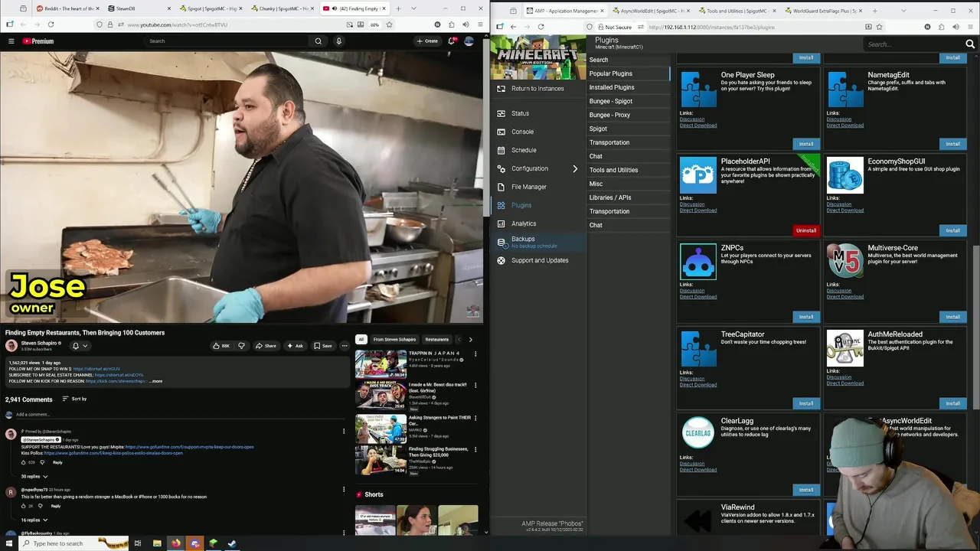Screen dimensions: 980x551
Task: Start YouTube voice search with microphone
Action: [338, 41]
